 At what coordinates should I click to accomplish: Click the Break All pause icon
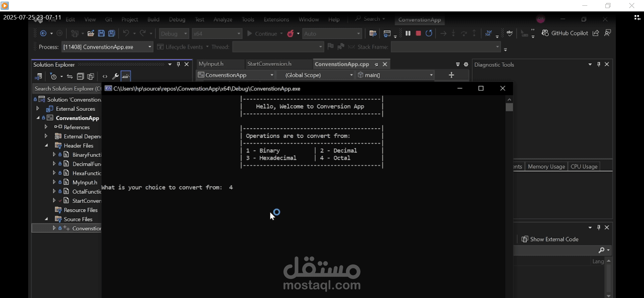[x=408, y=33]
